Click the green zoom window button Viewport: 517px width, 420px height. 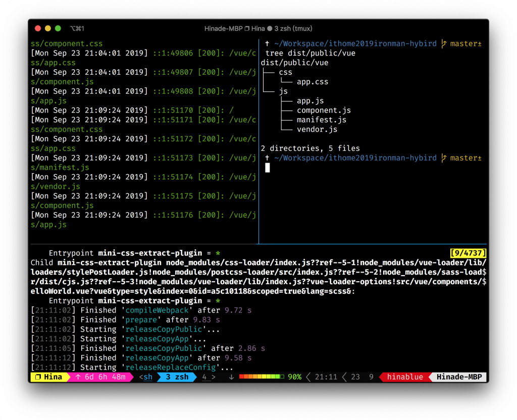[58, 29]
